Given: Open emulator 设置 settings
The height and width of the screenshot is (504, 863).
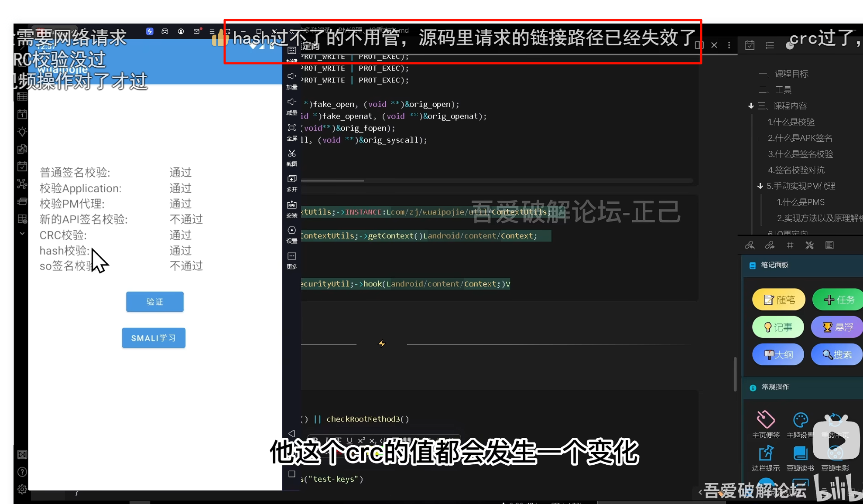Looking at the screenshot, I should pos(292,235).
